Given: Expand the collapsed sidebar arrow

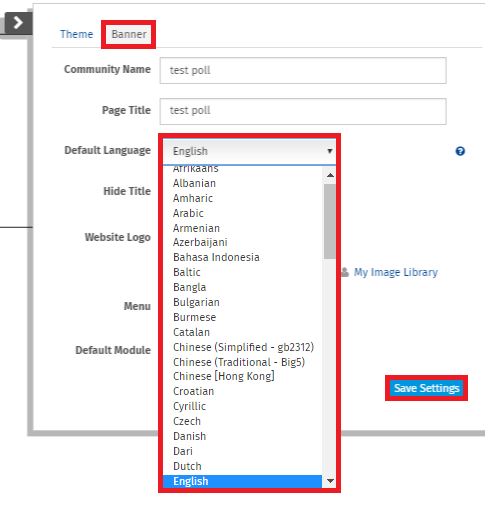Looking at the screenshot, I should (18, 23).
